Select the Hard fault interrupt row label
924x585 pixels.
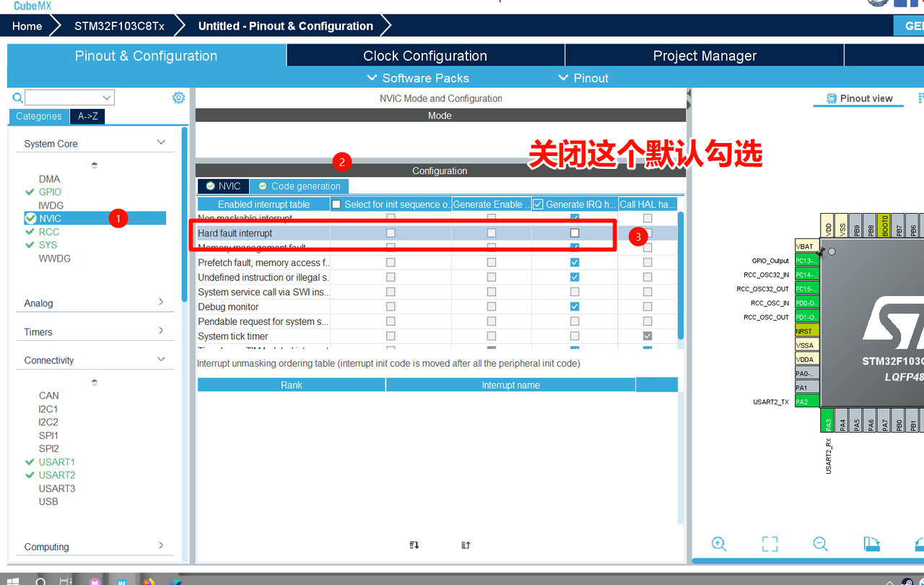tap(235, 233)
